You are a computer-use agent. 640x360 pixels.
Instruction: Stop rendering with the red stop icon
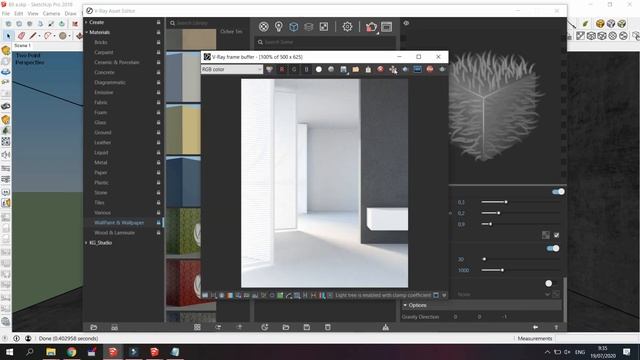click(430, 69)
